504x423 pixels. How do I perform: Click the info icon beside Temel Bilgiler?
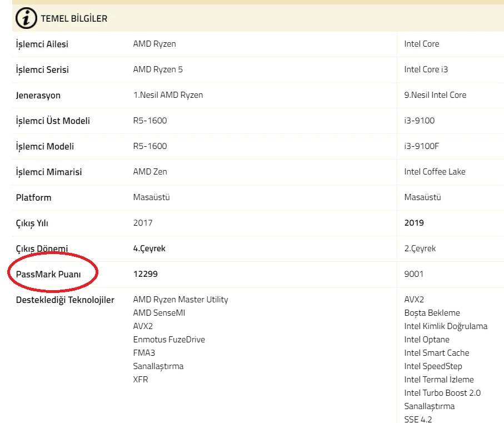[x=26, y=18]
